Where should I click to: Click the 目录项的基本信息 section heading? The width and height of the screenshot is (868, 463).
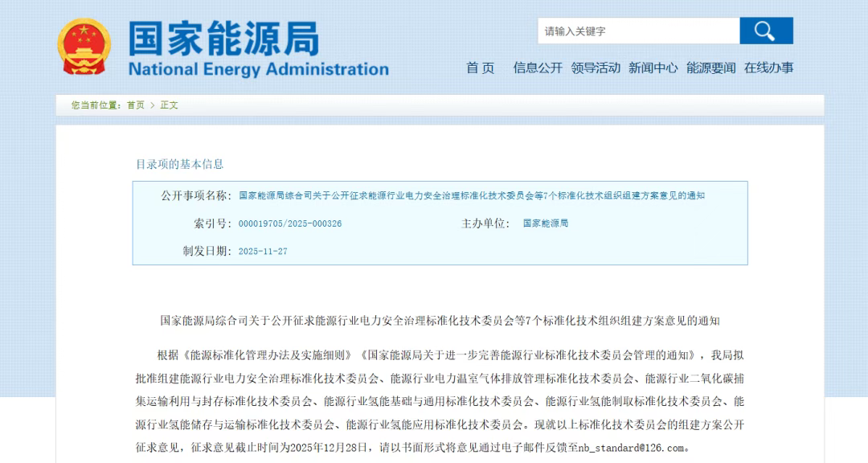[x=179, y=164]
